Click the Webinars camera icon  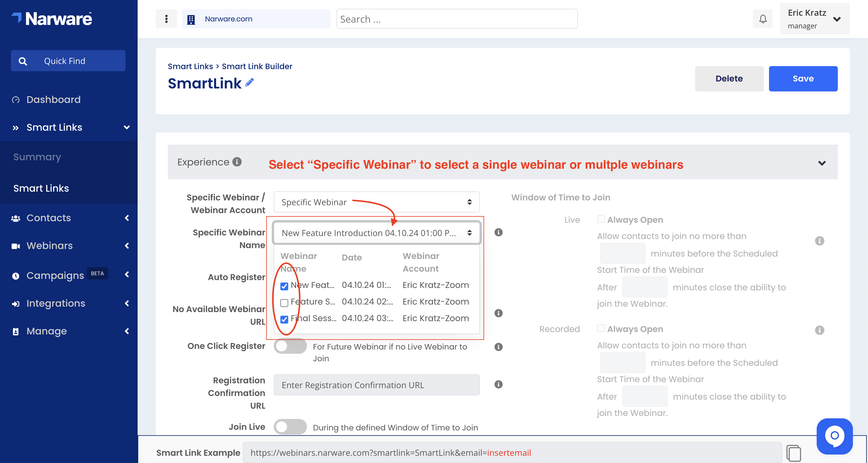tap(15, 246)
